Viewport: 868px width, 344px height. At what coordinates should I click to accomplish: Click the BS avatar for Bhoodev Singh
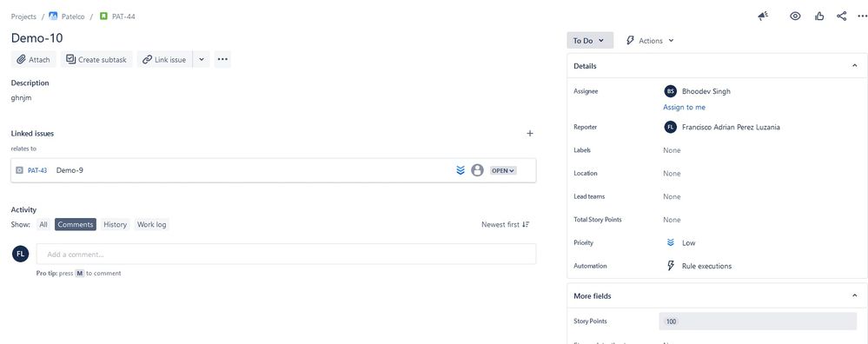click(x=671, y=91)
